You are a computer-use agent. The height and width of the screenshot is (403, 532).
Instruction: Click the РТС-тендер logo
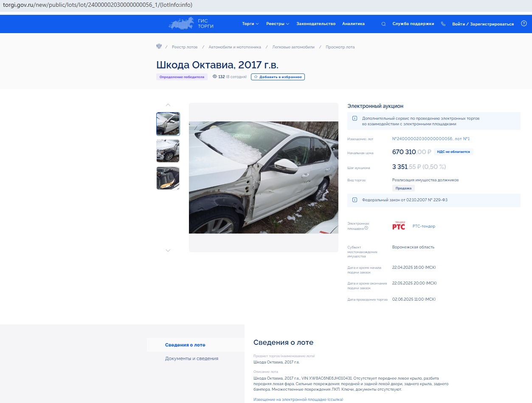[x=399, y=226]
